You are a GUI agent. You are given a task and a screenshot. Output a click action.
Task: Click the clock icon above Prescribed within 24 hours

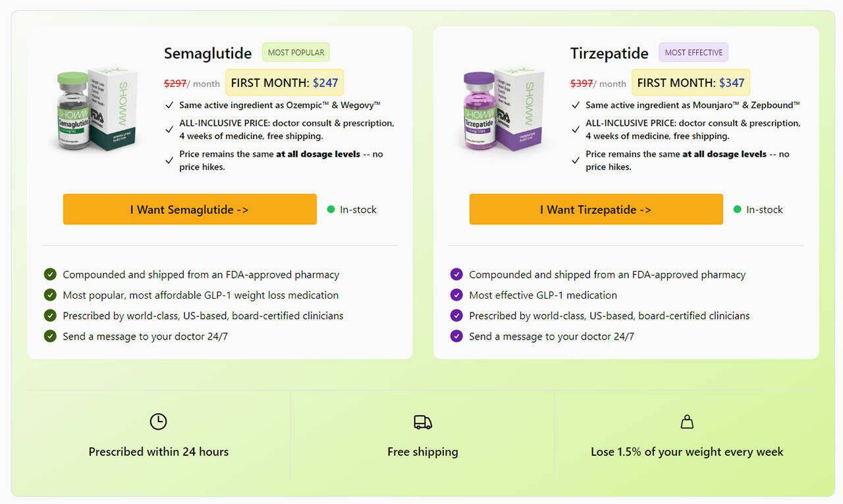[157, 421]
